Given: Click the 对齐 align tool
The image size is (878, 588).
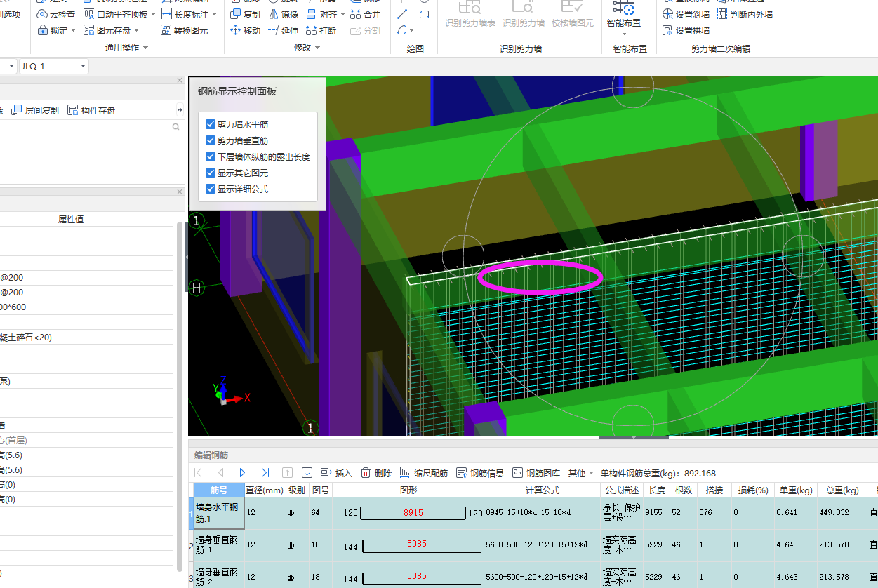Looking at the screenshot, I should 321,14.
